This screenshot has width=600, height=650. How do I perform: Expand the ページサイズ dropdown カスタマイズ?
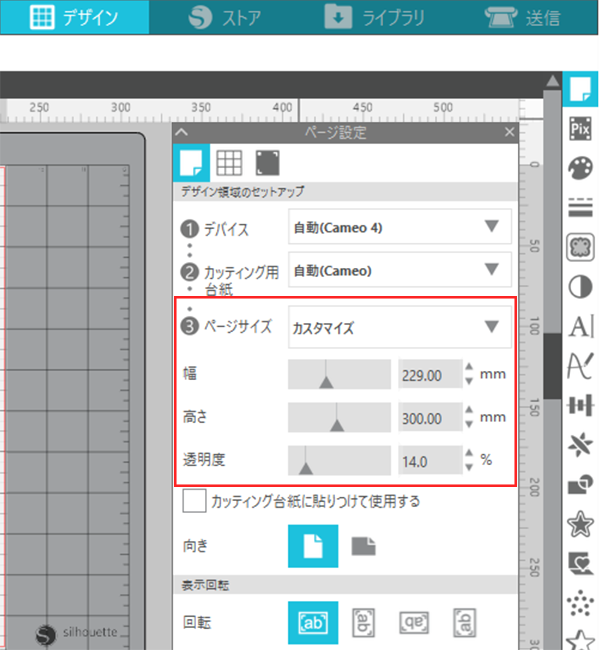[x=400, y=327]
